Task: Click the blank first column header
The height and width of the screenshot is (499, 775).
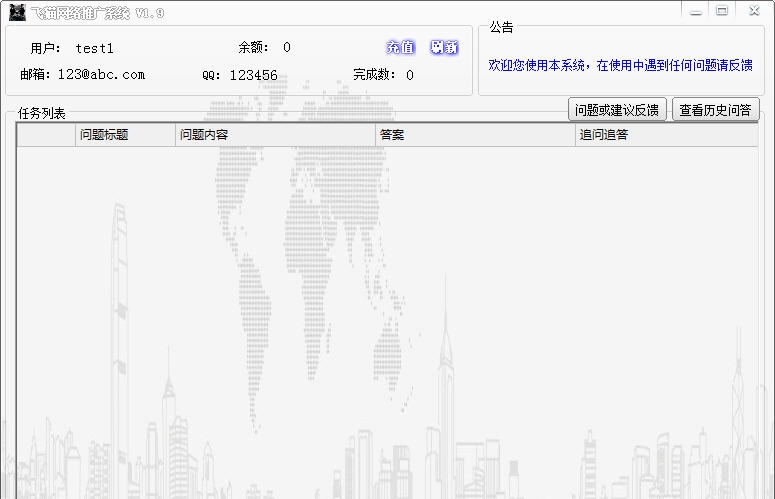Action: pos(46,135)
